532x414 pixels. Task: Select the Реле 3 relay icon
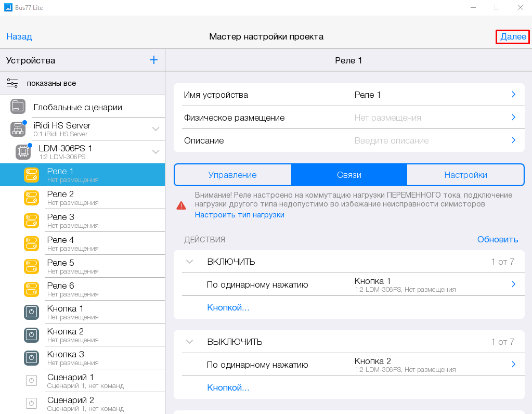(x=31, y=221)
